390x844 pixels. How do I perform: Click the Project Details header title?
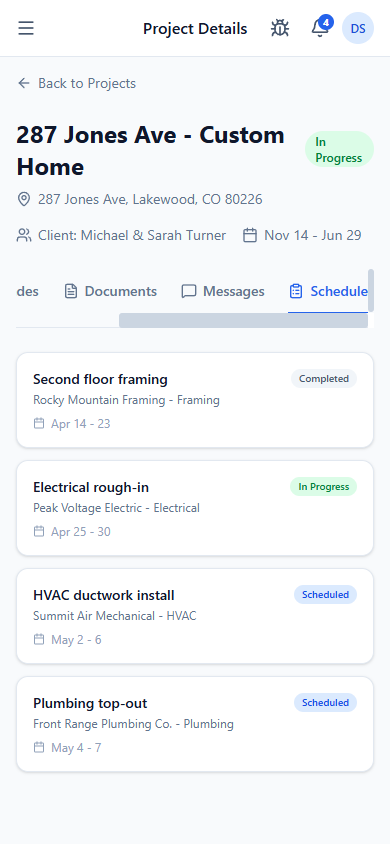195,29
